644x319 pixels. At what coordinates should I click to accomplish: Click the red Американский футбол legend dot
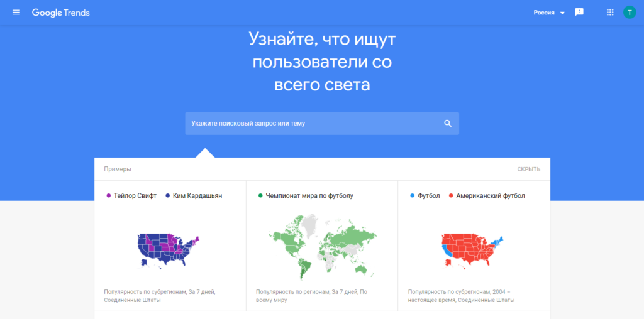tap(450, 196)
